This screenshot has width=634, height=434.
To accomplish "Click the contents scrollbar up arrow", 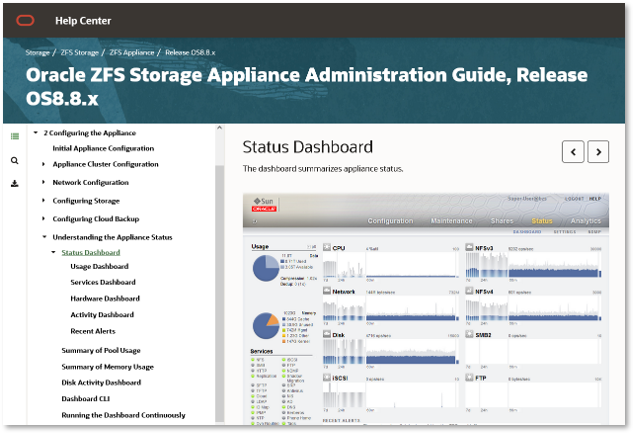I will coord(220,128).
